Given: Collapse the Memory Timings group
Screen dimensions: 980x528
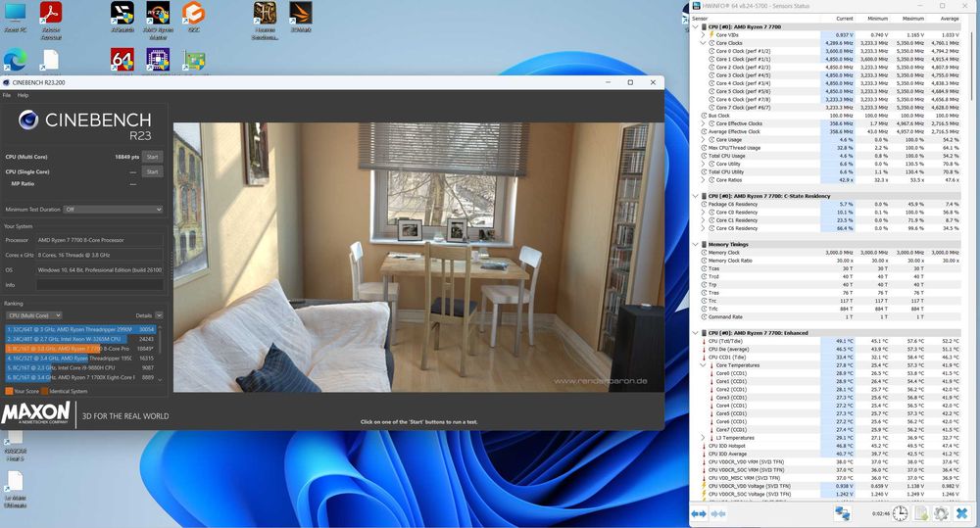Looking at the screenshot, I should (696, 244).
